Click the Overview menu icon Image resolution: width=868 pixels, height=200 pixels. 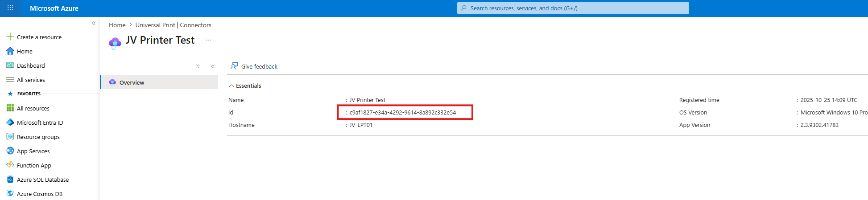pyautogui.click(x=112, y=82)
